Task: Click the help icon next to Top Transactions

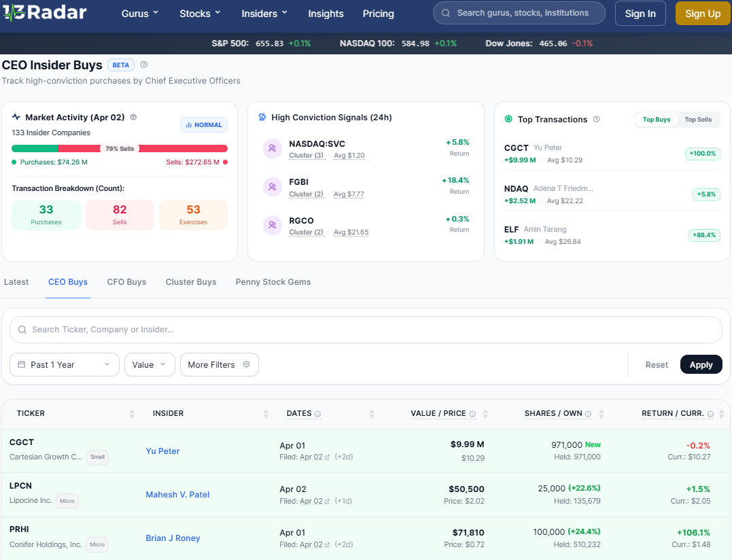Action: 596,120
